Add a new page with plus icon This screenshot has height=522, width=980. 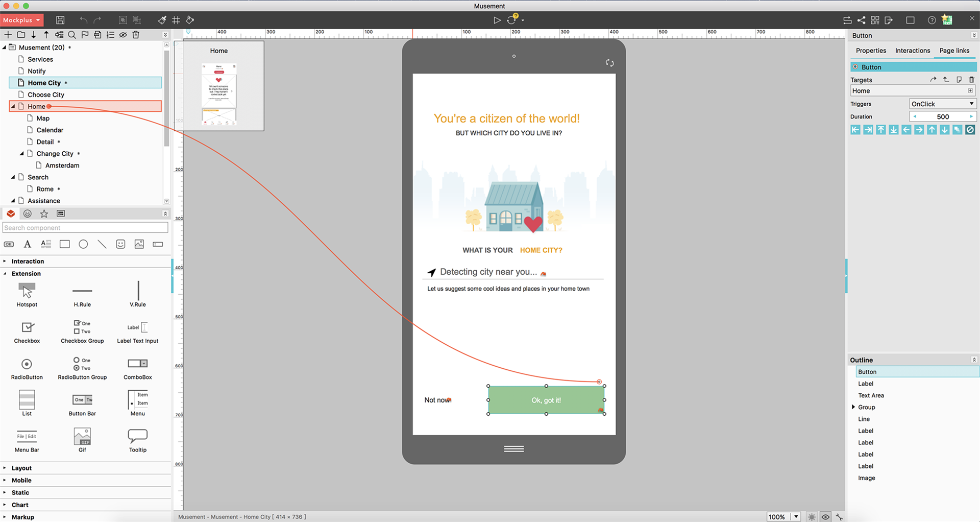[x=8, y=35]
